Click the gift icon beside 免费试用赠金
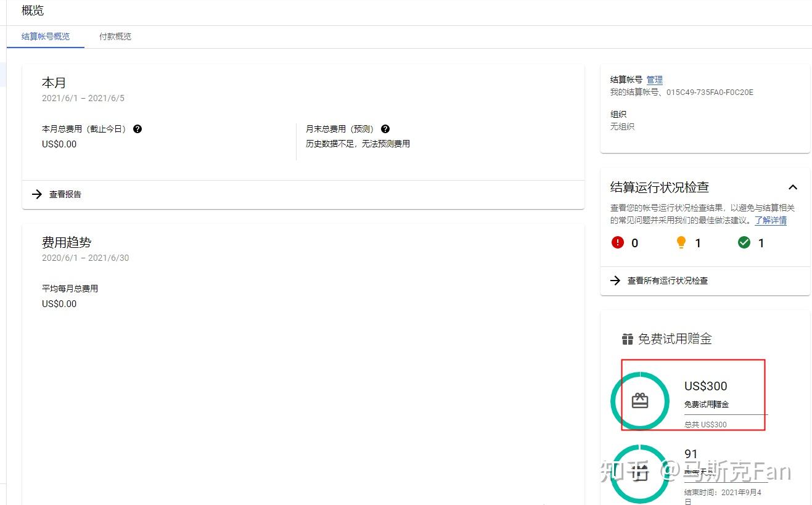Image resolution: width=812 pixels, height=505 pixels. coord(628,339)
